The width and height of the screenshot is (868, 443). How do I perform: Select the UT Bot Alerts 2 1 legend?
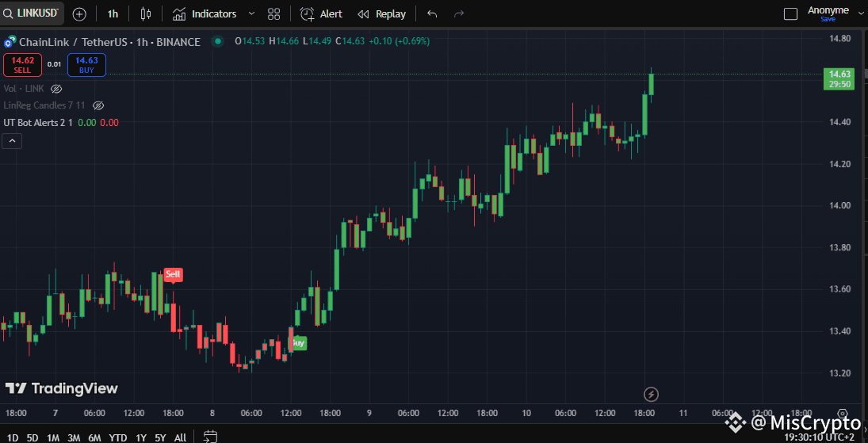point(38,122)
